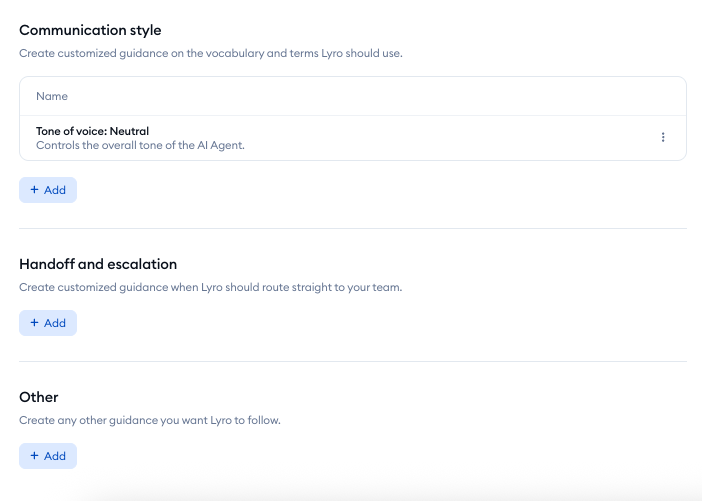Add a new Communication style guidance
Screen dimensions: 702x501
(x=48, y=190)
